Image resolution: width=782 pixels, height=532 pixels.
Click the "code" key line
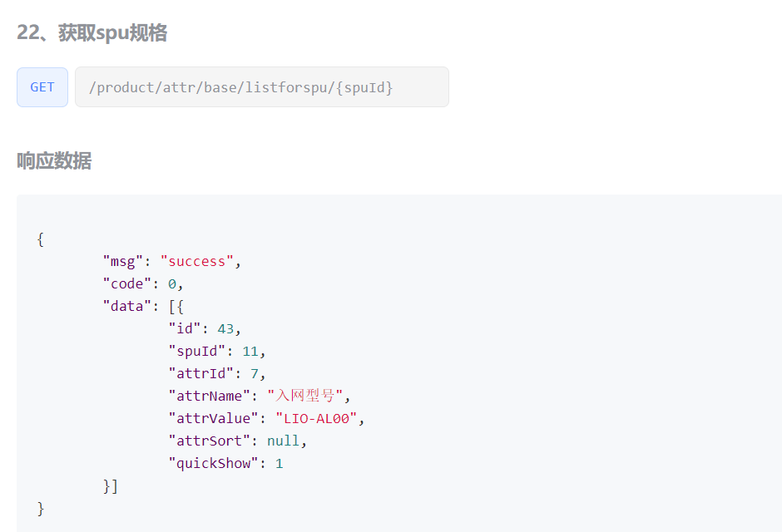tap(143, 284)
